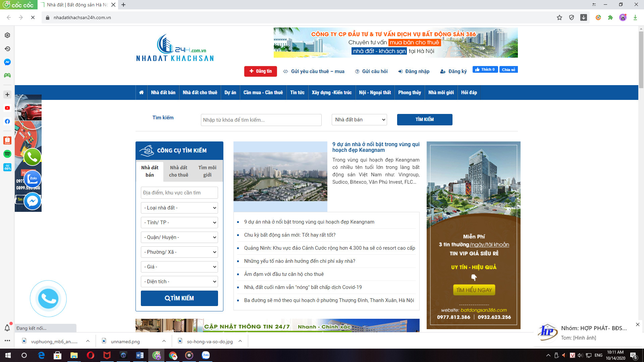The height and width of the screenshot is (362, 644).
Task: Expand the Quận/ Huyện dropdown
Action: [179, 237]
